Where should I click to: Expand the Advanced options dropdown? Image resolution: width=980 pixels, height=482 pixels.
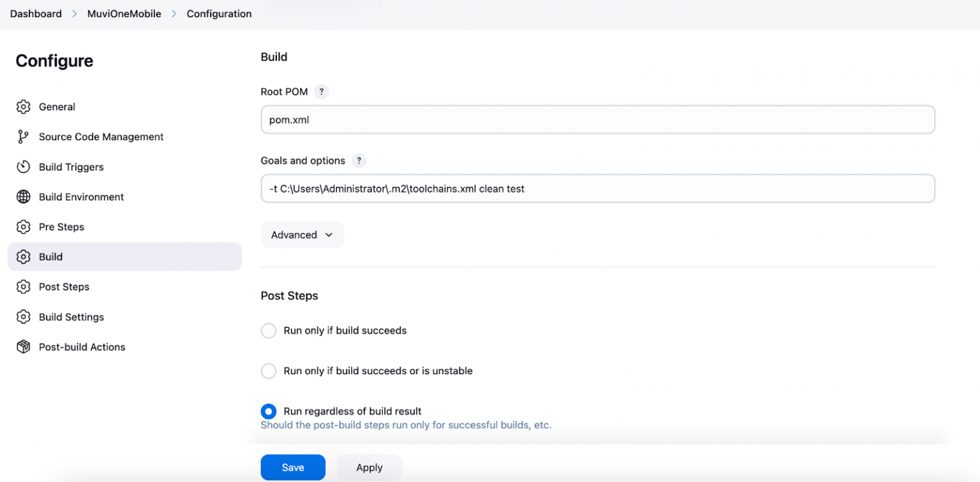(x=302, y=235)
